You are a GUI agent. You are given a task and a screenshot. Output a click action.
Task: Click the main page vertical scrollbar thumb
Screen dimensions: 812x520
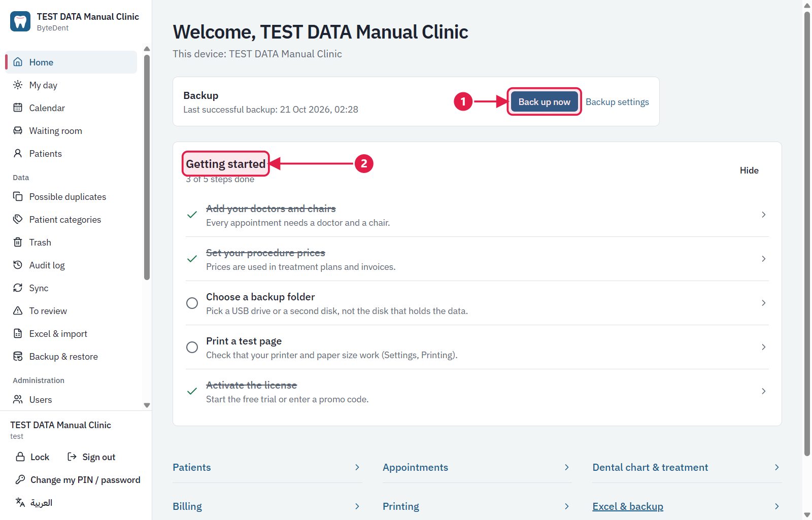click(x=807, y=233)
